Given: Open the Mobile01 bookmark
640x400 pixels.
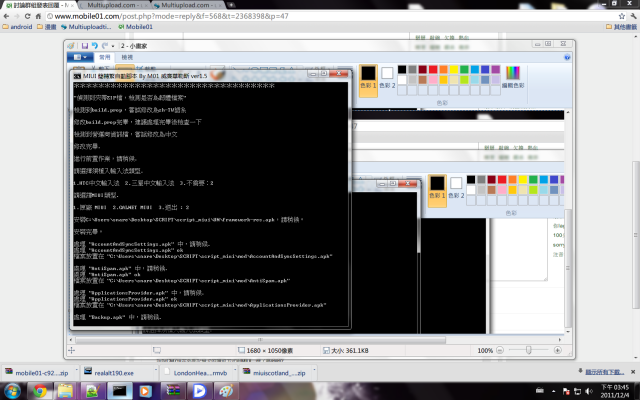Looking at the screenshot, I should (136, 27).
